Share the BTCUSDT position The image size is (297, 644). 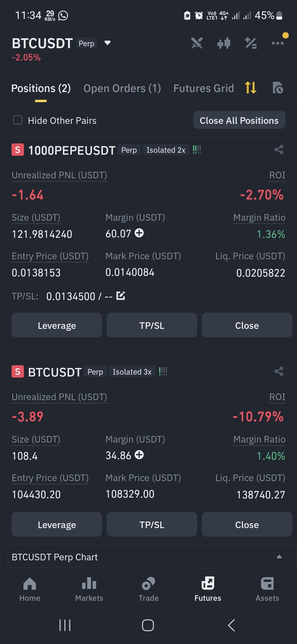279,371
